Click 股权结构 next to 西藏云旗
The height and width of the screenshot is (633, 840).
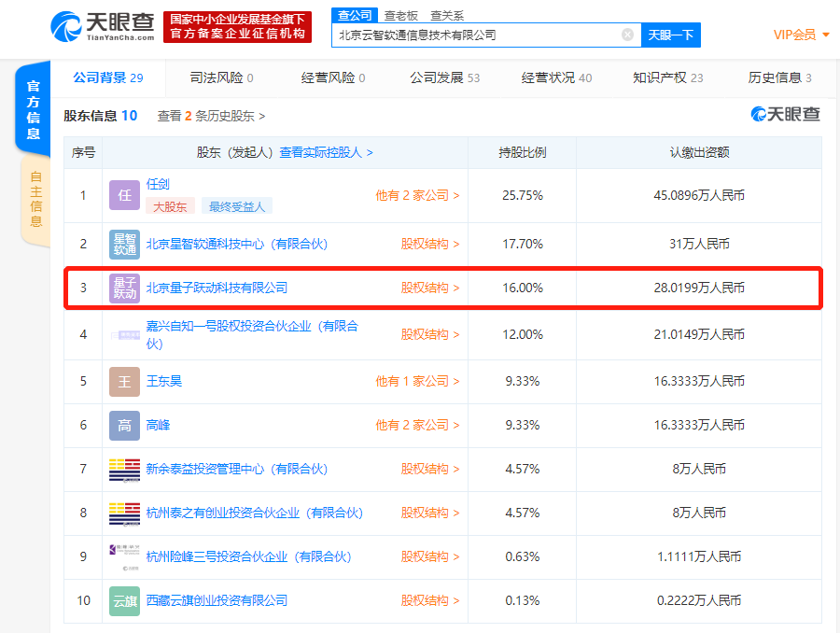click(432, 601)
